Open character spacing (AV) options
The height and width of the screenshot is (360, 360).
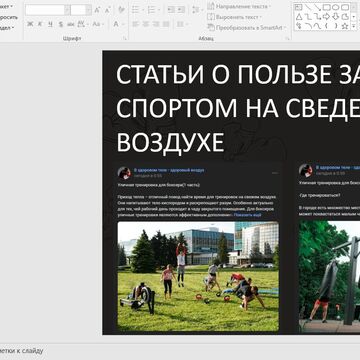click(82, 24)
